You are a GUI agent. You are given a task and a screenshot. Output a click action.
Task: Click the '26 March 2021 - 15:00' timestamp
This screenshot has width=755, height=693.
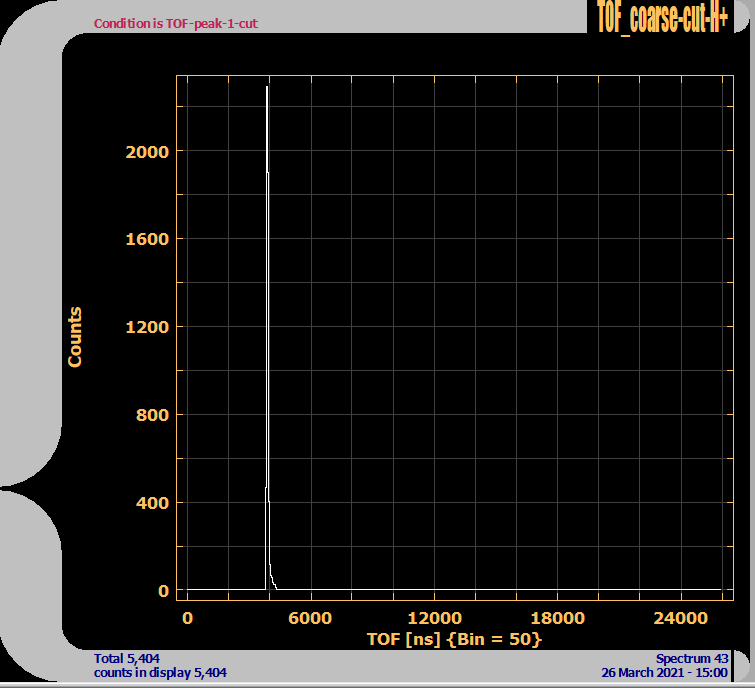(x=664, y=673)
